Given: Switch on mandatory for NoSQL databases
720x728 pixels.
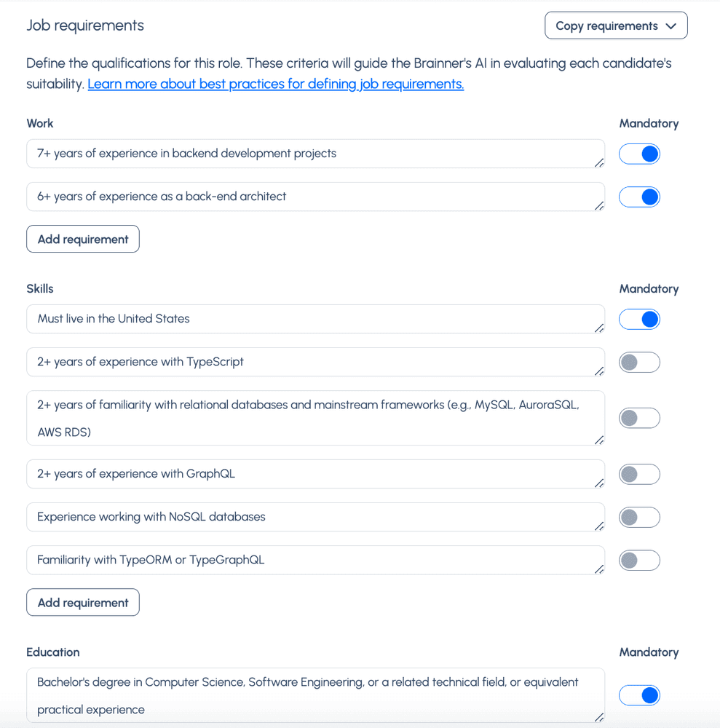Looking at the screenshot, I should [639, 517].
